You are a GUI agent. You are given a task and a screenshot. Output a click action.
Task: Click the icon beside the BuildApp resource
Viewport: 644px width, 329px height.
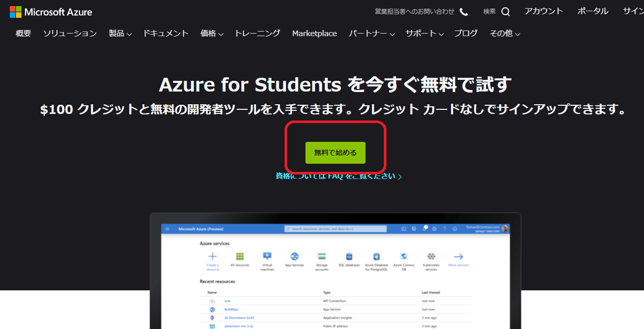coord(212,309)
